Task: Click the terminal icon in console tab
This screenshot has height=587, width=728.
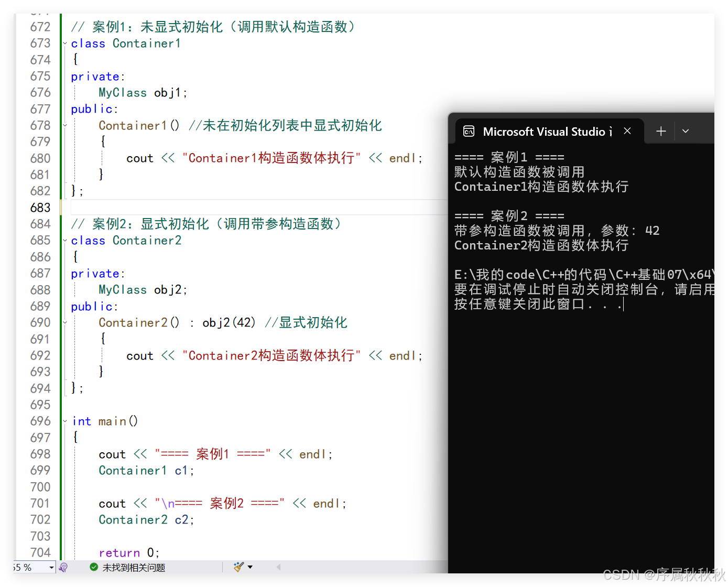Action: 469,131
